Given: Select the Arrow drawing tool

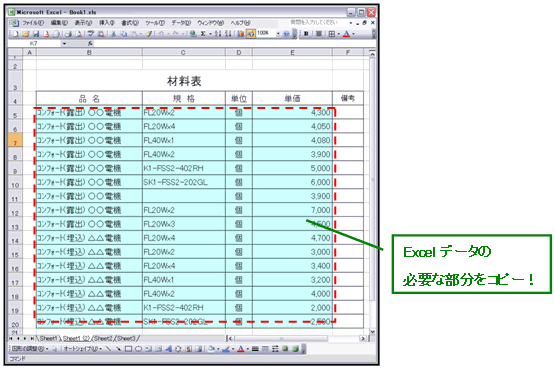Looking at the screenshot, I should coord(118,349).
